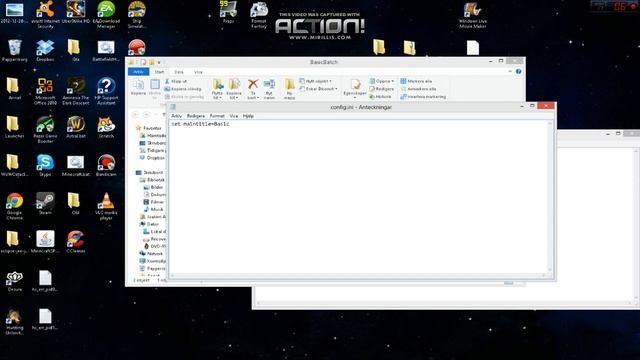Click the text line 'set maintitle=Basic' in Notepad
The image size is (640, 360).
click(200, 124)
